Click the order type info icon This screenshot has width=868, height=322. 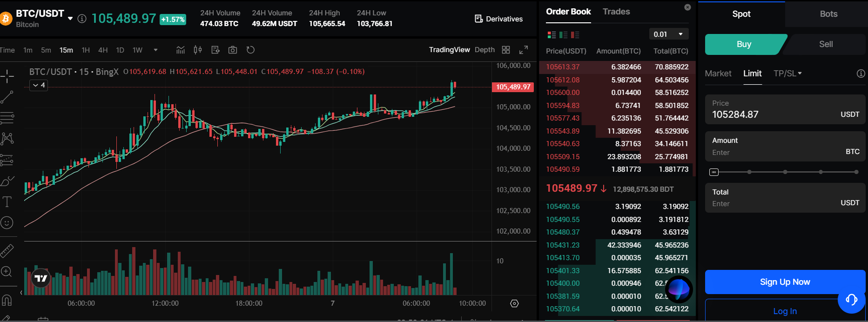(861, 74)
